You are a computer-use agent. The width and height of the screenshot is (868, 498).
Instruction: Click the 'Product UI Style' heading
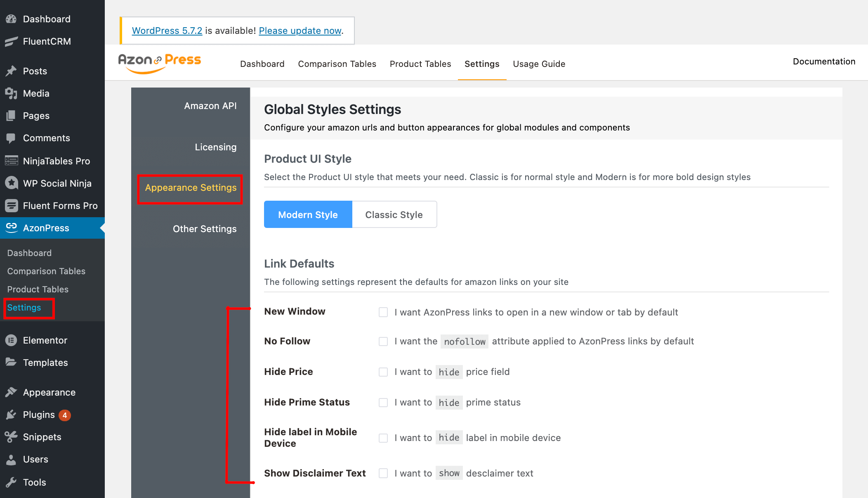click(x=308, y=159)
